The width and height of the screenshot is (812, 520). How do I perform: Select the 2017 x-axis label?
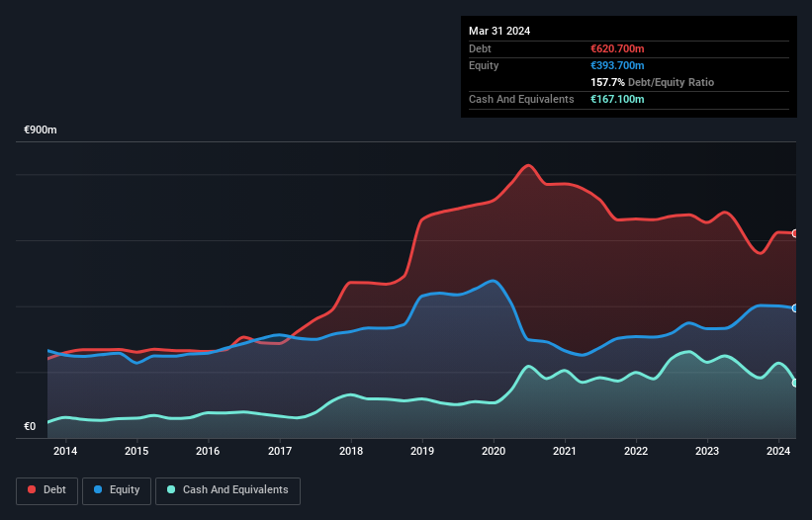tap(280, 451)
